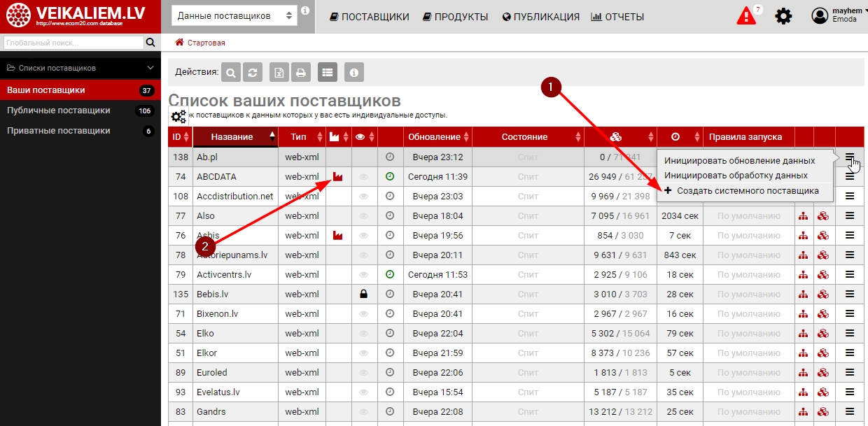Screen dimensions: 868x426
Task: Click hierarchy tree icon in Also row
Action: pyautogui.click(x=804, y=216)
